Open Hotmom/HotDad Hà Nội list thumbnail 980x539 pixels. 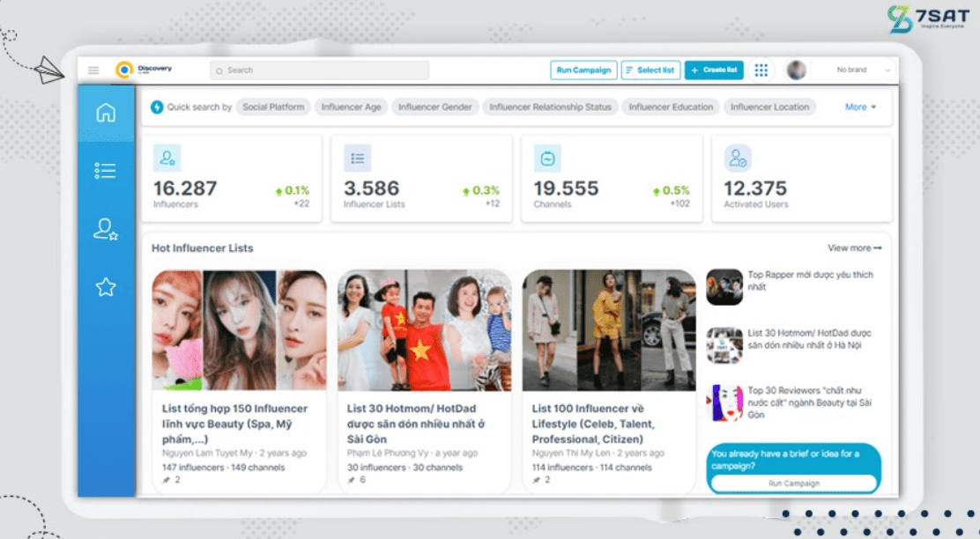point(724,344)
